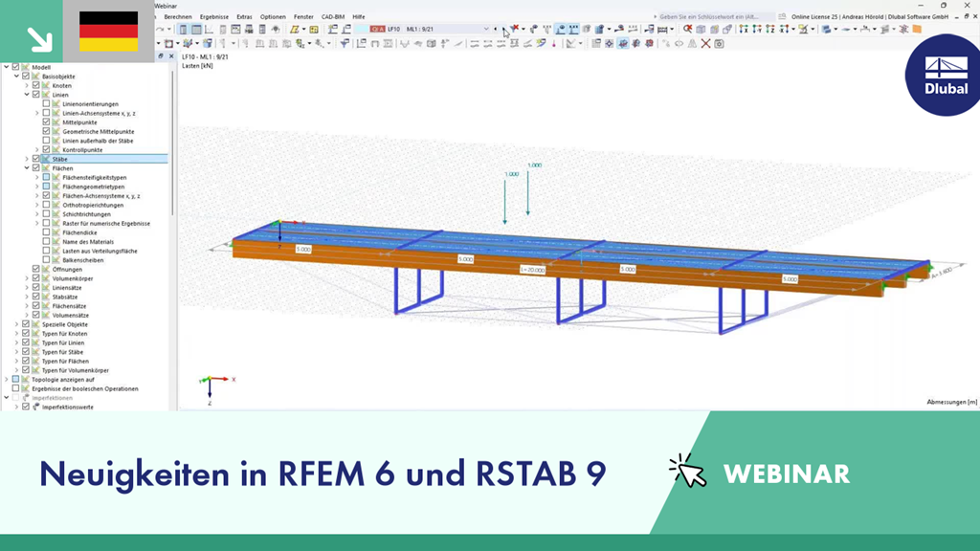Uncheck the Modell checkbox
The height and width of the screenshot is (551, 980).
(x=15, y=67)
